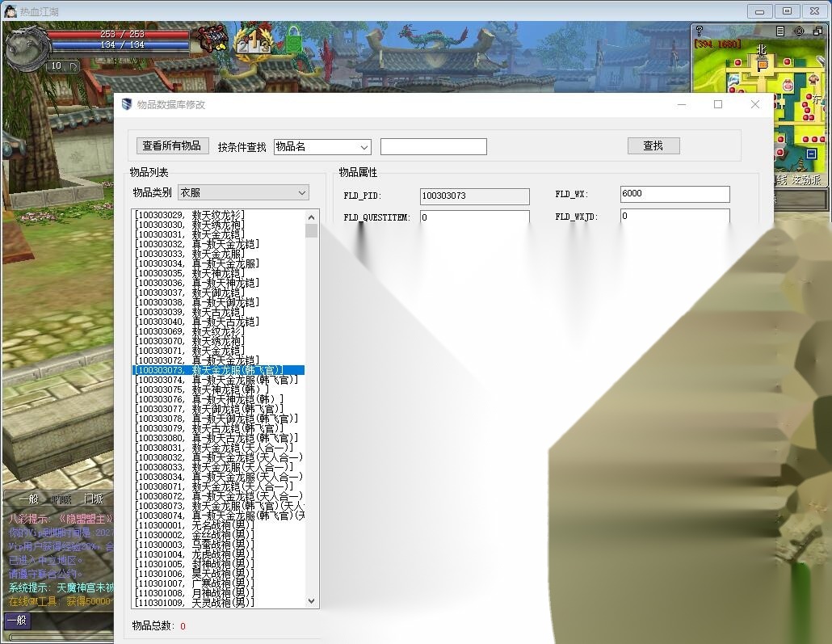Click the 查找 search button
The width and height of the screenshot is (832, 644).
tap(653, 145)
